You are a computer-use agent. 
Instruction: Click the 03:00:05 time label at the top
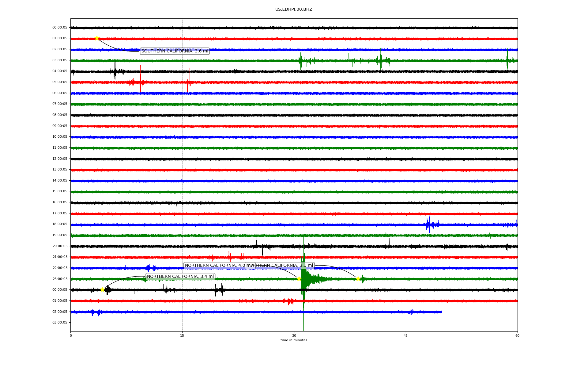click(60, 60)
